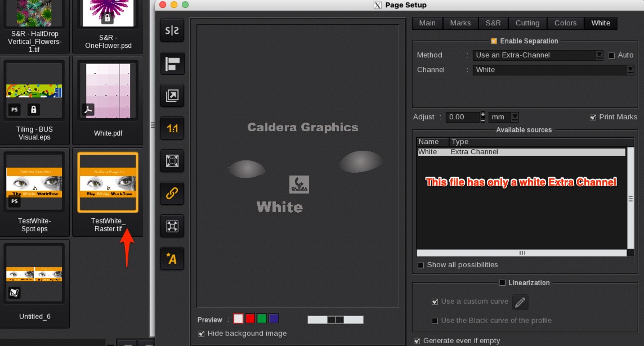Open the Colors tab
Image resolution: width=644 pixels, height=346 pixels.
pyautogui.click(x=565, y=23)
